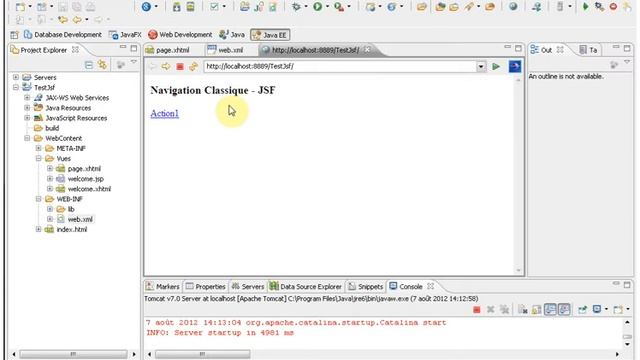Click the Run Last Tool icon
This screenshot has width=640, height=360.
pyautogui.click(x=339, y=7)
